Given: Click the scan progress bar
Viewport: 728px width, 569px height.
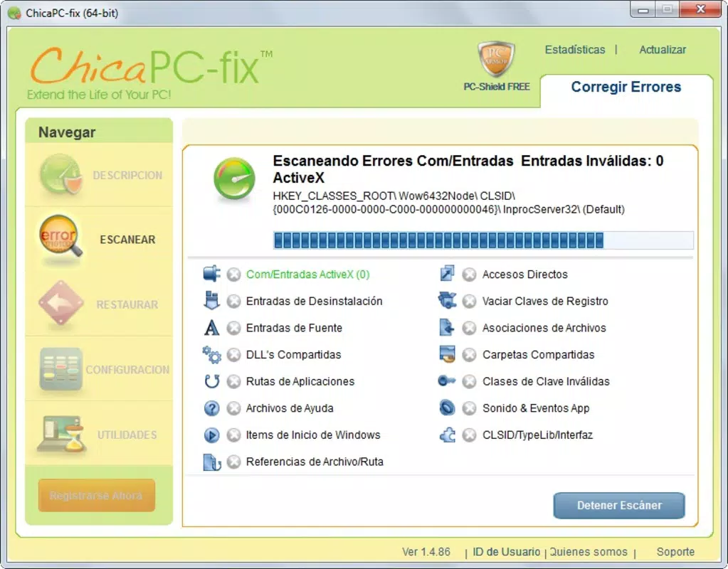Looking at the screenshot, I should 483,240.
